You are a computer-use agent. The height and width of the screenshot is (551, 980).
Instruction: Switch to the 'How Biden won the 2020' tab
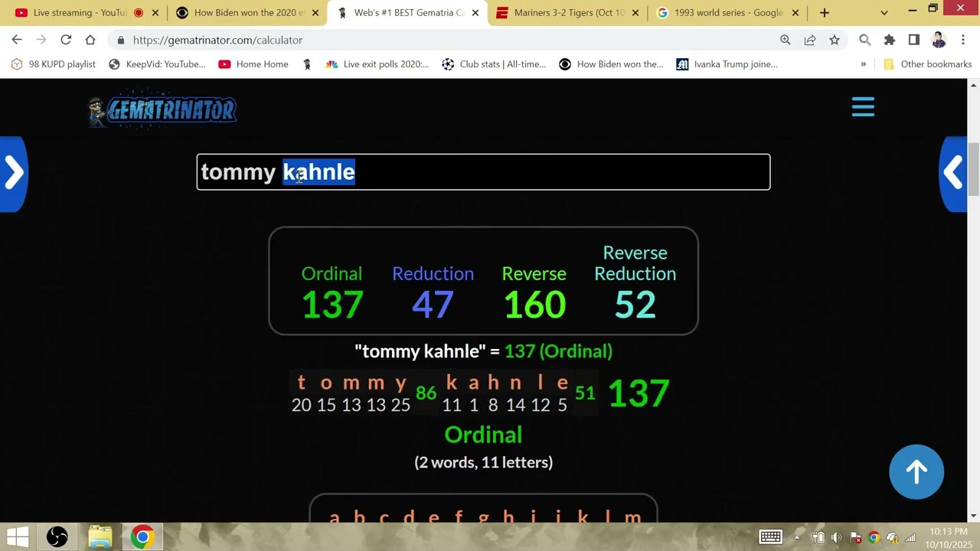[247, 13]
